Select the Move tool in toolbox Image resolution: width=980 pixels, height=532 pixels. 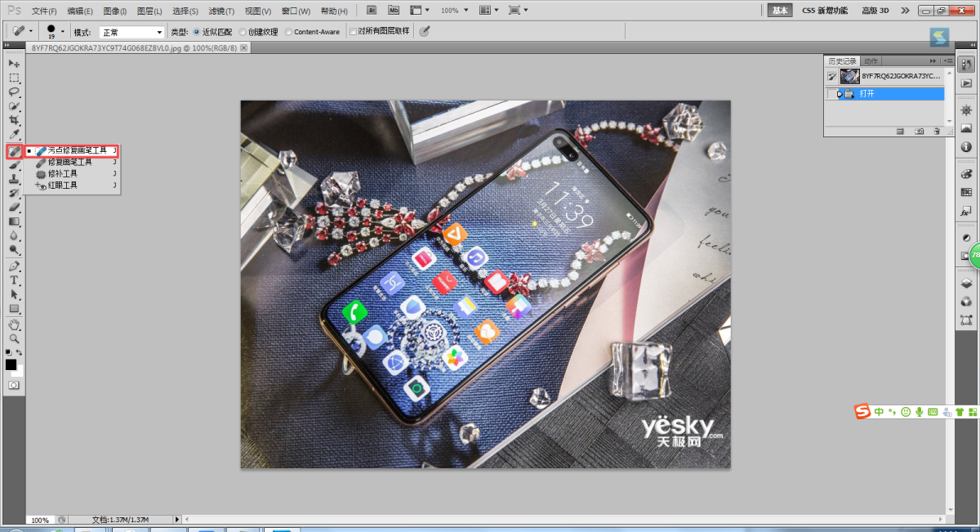click(14, 64)
